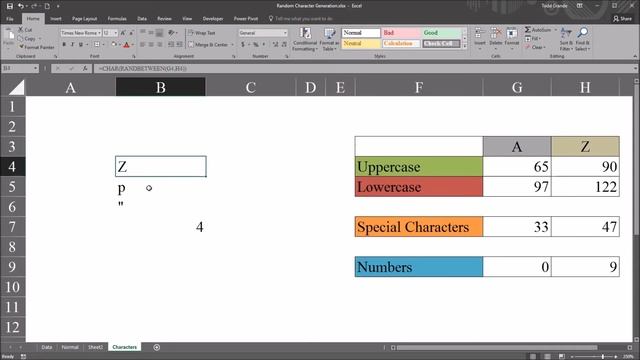Open the General number format dropdown
The height and width of the screenshot is (360, 640).
pos(285,33)
